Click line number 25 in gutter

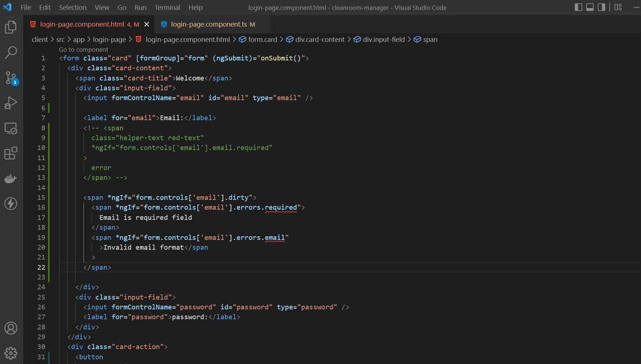pyautogui.click(x=41, y=297)
